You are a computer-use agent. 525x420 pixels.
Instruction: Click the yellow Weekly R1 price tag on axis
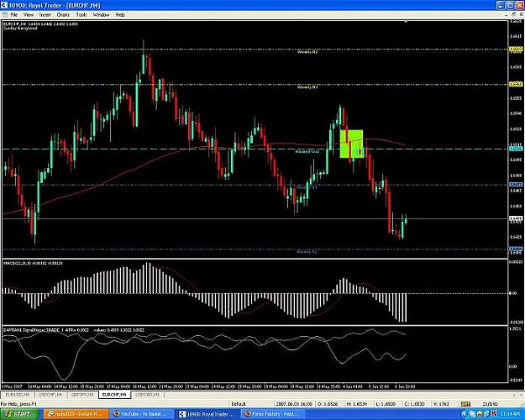tap(516, 84)
